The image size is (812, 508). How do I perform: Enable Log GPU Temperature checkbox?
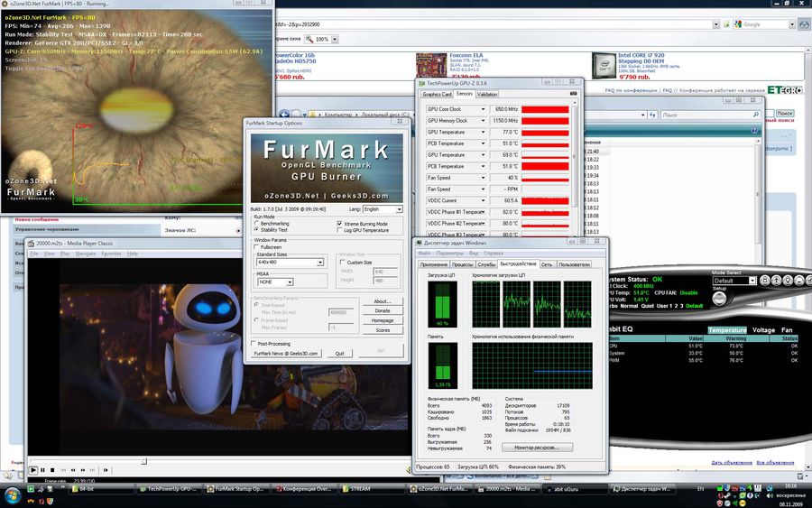coord(340,230)
